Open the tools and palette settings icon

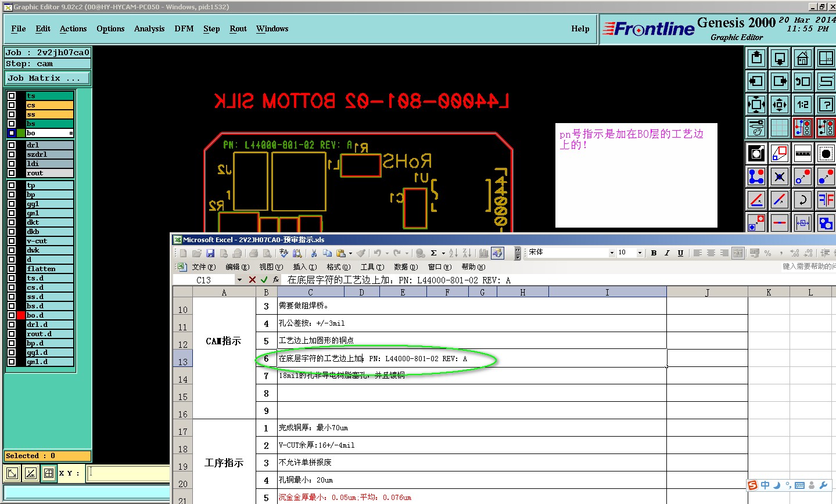coord(756,128)
